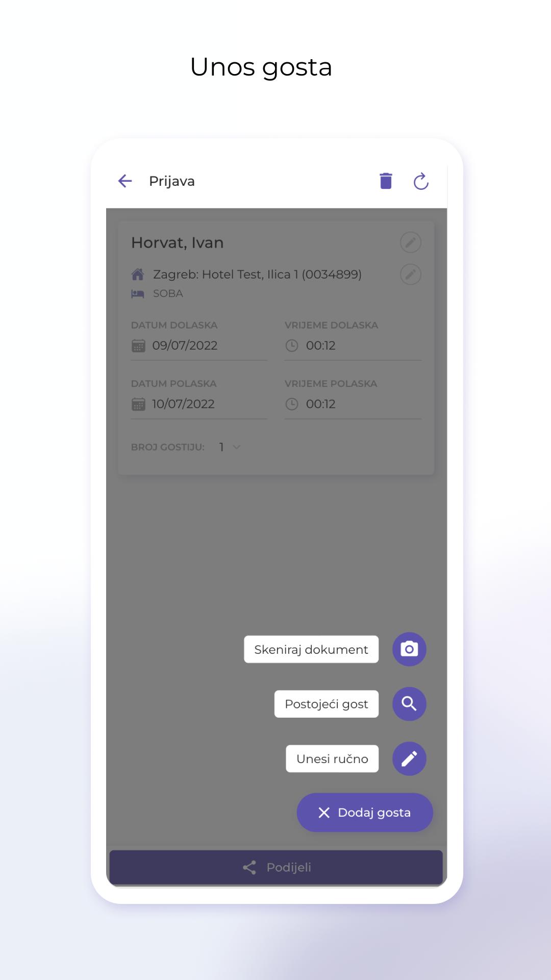Tap the manual entry pencil button
The image size is (551, 980).
(409, 758)
